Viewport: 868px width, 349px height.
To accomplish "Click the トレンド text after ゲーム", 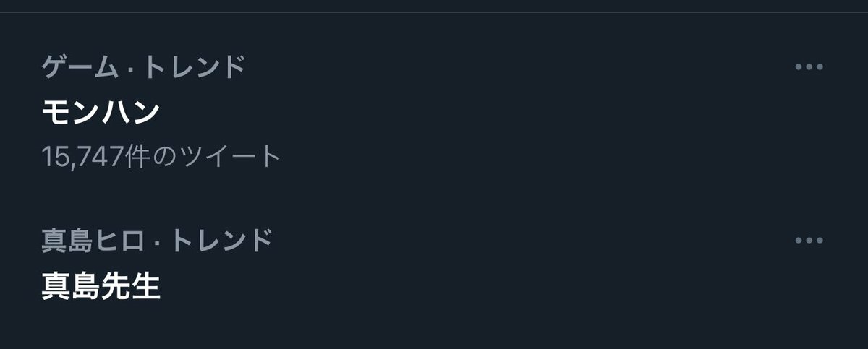I will point(195,68).
